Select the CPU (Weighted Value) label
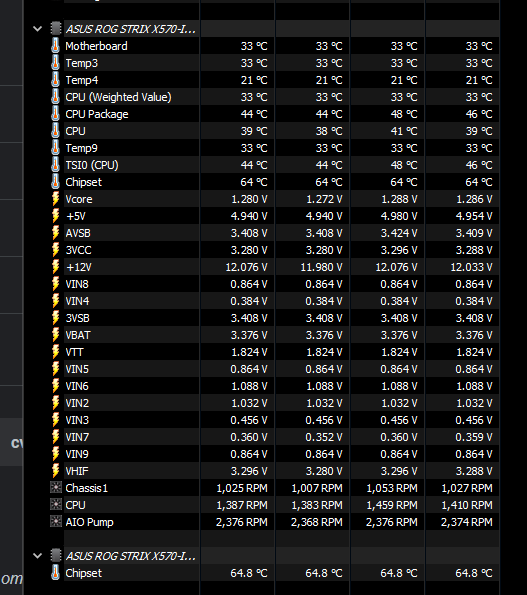Image resolution: width=527 pixels, height=595 pixels. [x=118, y=97]
